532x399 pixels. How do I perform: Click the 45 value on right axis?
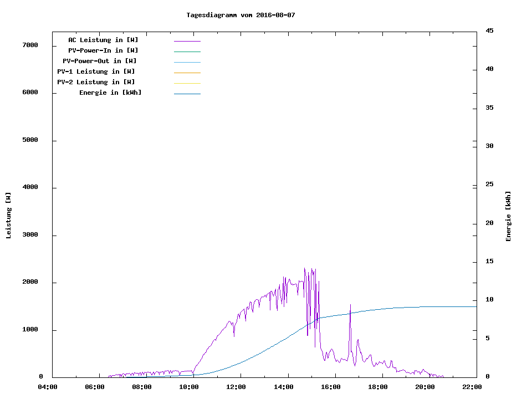[x=489, y=30]
